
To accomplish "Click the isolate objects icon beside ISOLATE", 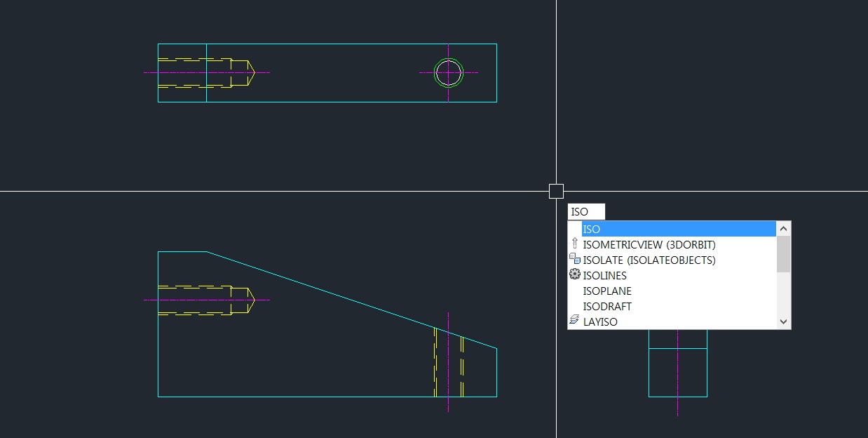I will (x=575, y=259).
